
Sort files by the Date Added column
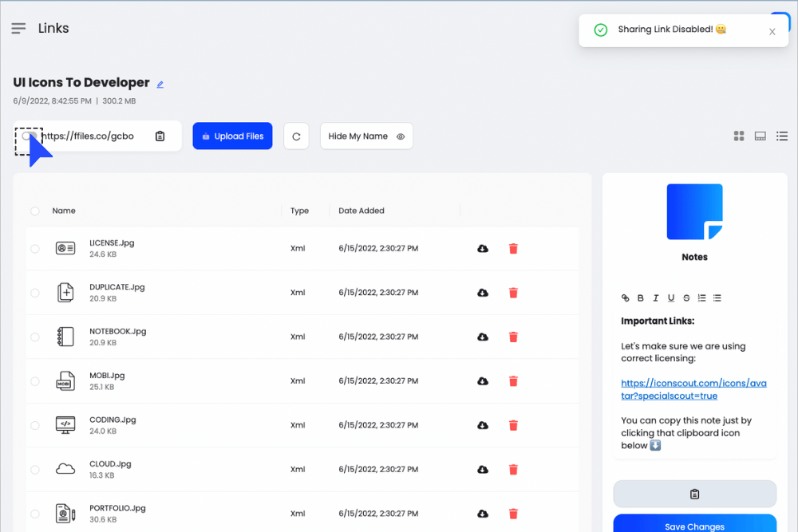[361, 211]
